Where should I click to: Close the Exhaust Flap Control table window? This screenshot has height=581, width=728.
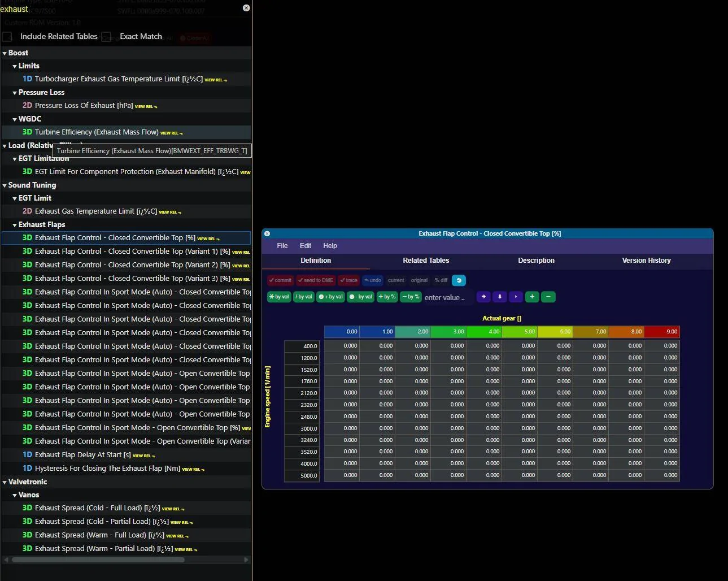pyautogui.click(x=267, y=233)
